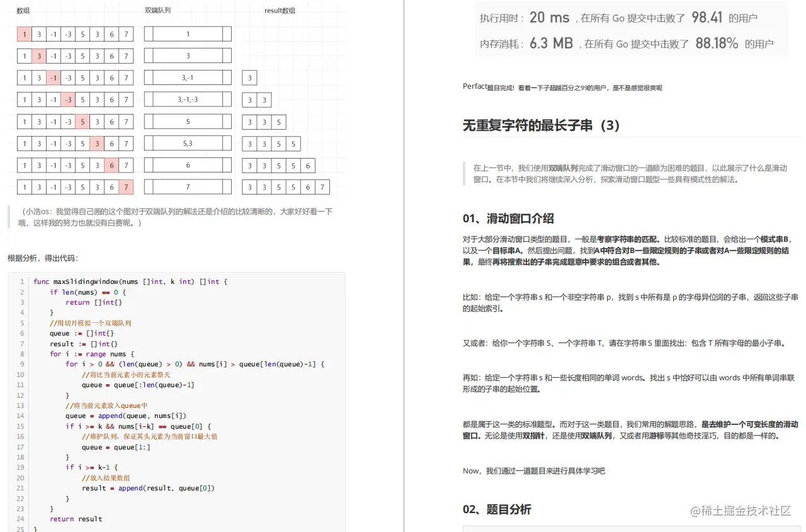
Task: Select the deque box showing '3,-1'
Action: click(x=188, y=77)
